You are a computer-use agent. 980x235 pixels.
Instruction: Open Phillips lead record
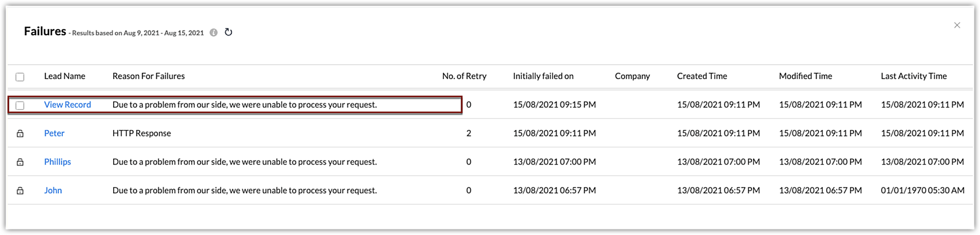coord(57,162)
